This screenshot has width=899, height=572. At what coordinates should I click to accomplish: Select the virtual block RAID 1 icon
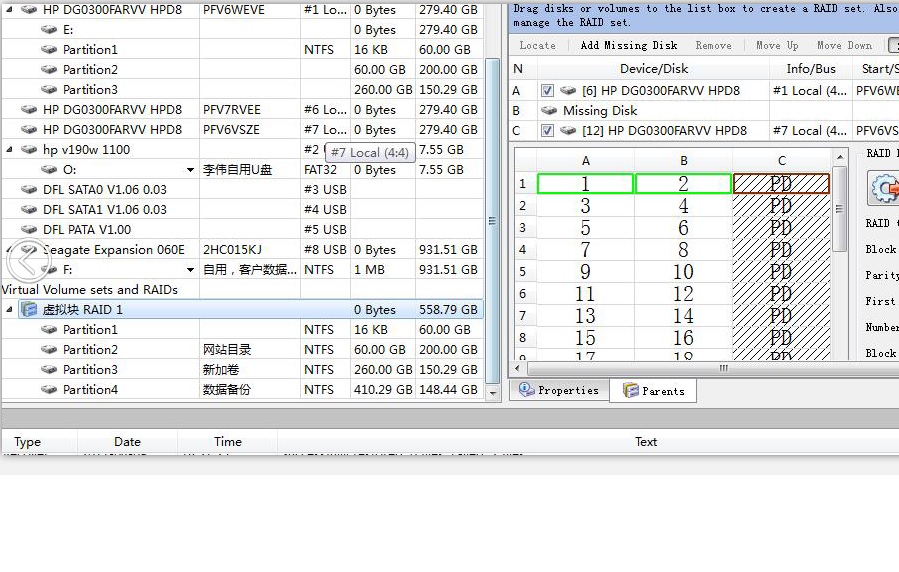tap(29, 310)
